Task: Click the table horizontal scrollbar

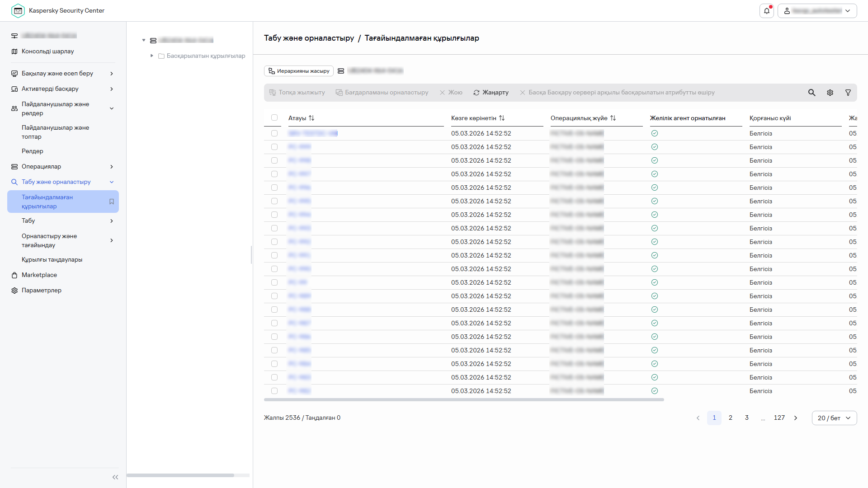Action: point(464,400)
